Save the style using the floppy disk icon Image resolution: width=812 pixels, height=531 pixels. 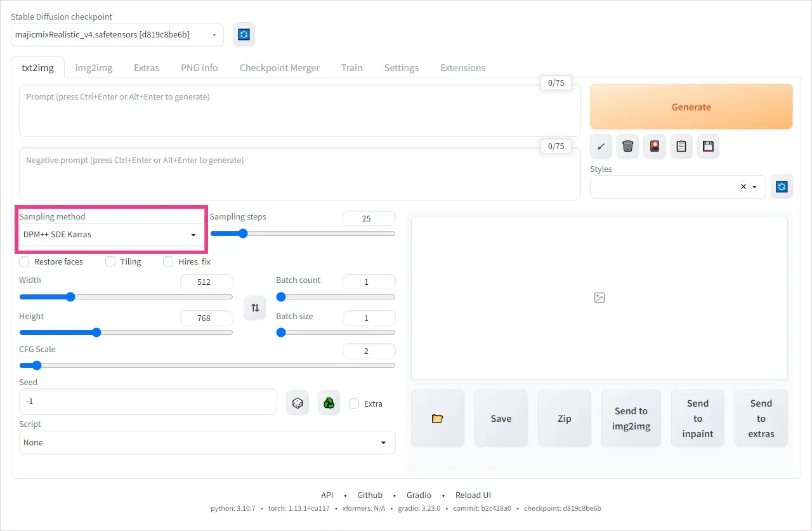(709, 147)
